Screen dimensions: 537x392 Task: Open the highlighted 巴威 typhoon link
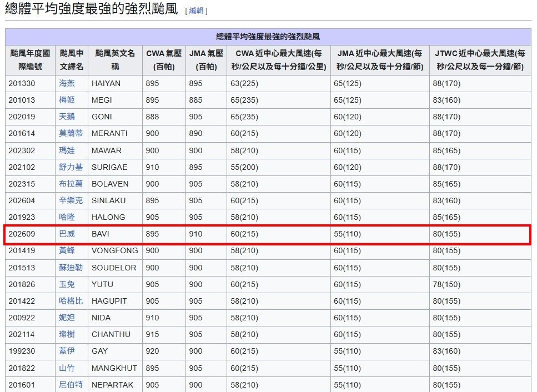click(67, 234)
